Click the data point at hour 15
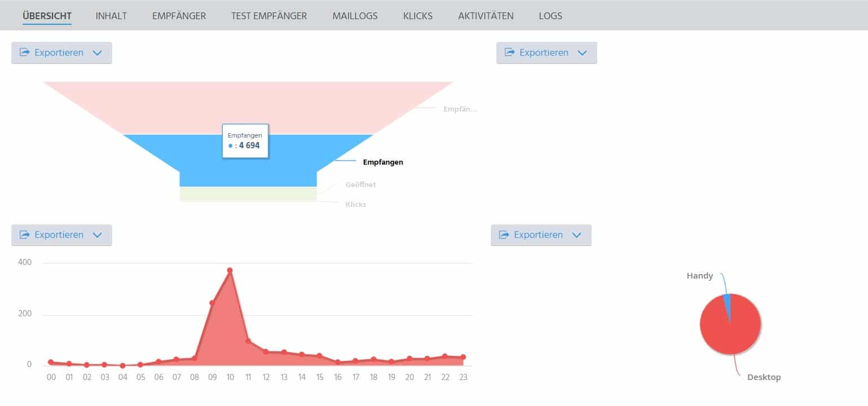The image size is (868, 406). point(319,356)
